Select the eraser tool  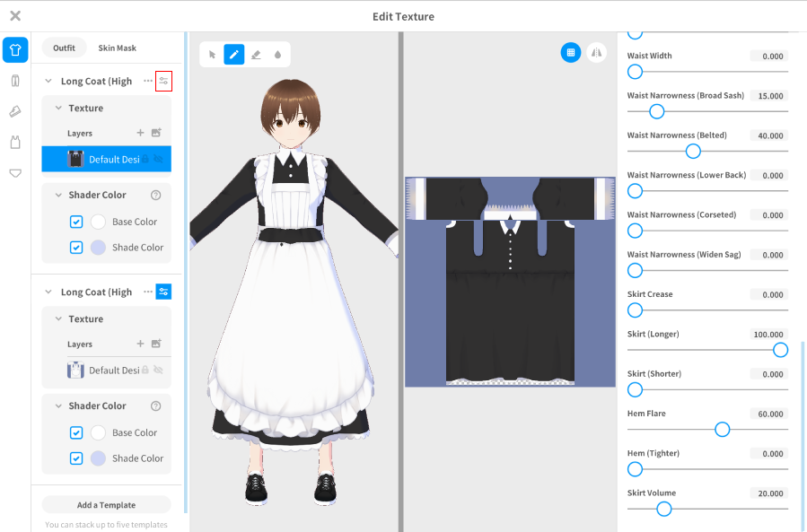(256, 55)
